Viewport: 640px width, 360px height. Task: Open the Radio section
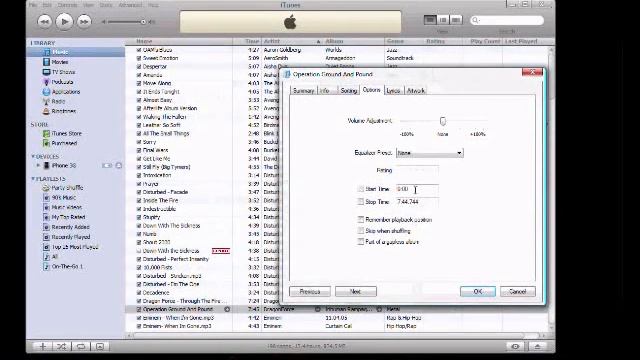(x=58, y=101)
